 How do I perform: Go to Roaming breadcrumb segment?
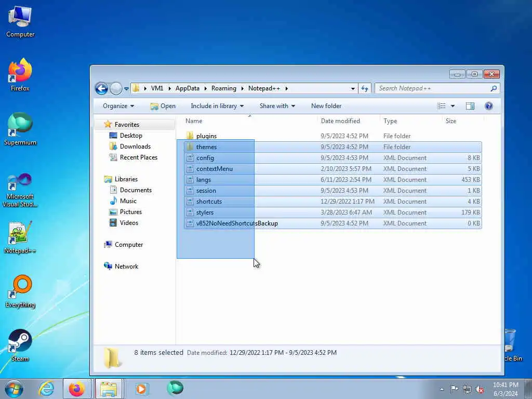pyautogui.click(x=223, y=88)
